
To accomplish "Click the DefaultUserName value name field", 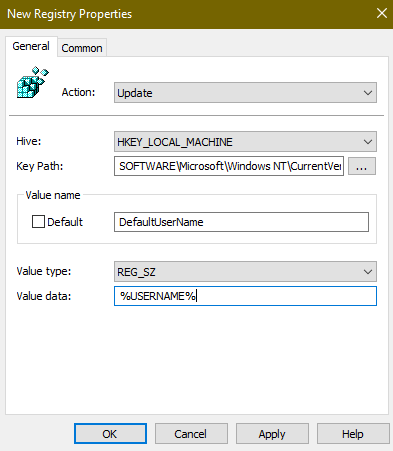I will 241,222.
